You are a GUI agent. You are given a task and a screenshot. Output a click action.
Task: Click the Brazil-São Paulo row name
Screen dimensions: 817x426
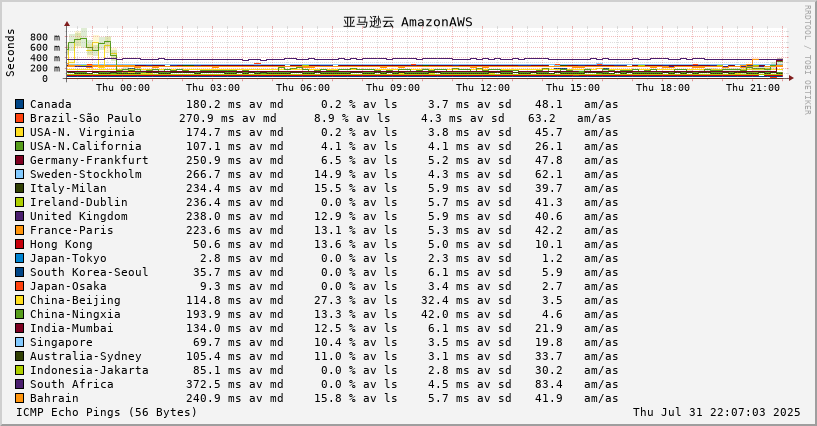85,118
